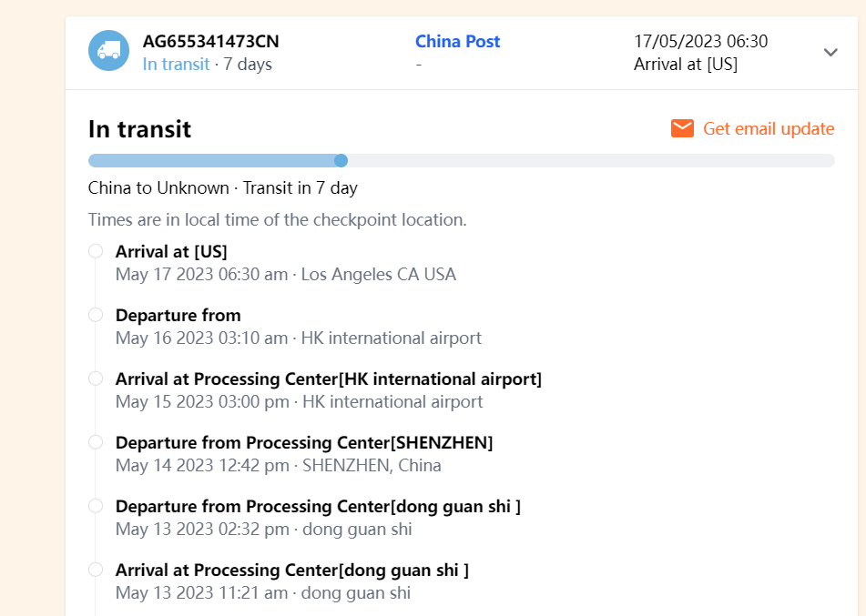
Task: Click the Arrival at [US] event title
Action: (x=171, y=251)
